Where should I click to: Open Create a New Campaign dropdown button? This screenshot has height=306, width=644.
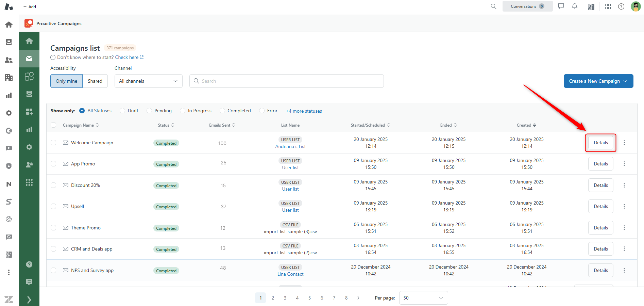tap(598, 81)
